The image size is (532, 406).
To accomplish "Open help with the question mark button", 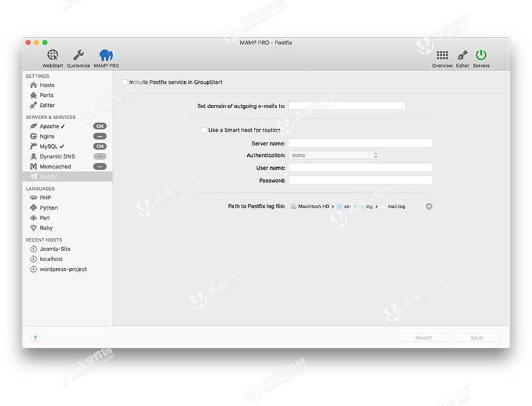I will pos(35,338).
